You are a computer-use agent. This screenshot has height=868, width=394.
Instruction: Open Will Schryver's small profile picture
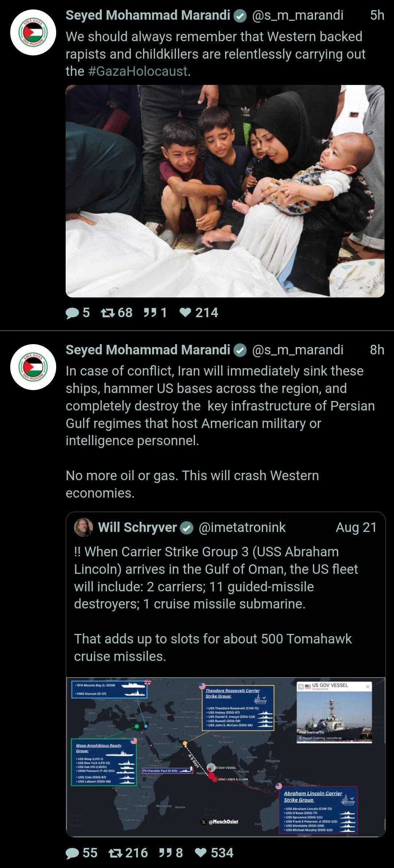(x=84, y=528)
